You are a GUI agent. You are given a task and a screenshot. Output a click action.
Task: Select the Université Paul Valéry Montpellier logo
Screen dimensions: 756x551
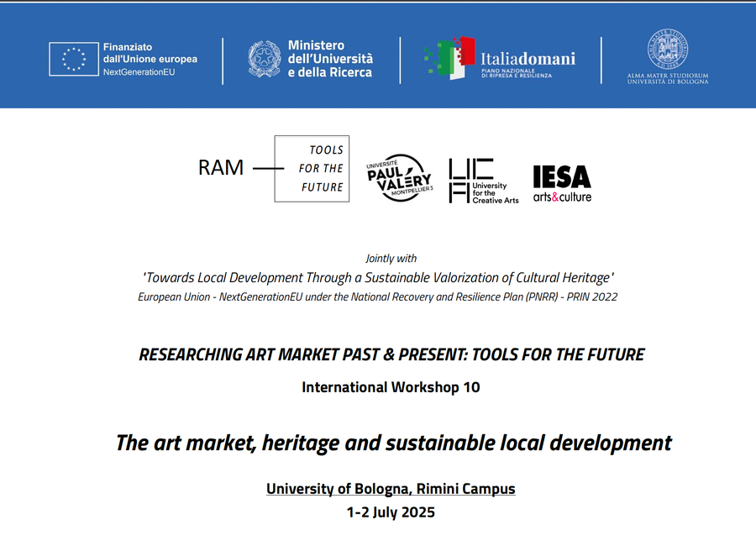399,178
